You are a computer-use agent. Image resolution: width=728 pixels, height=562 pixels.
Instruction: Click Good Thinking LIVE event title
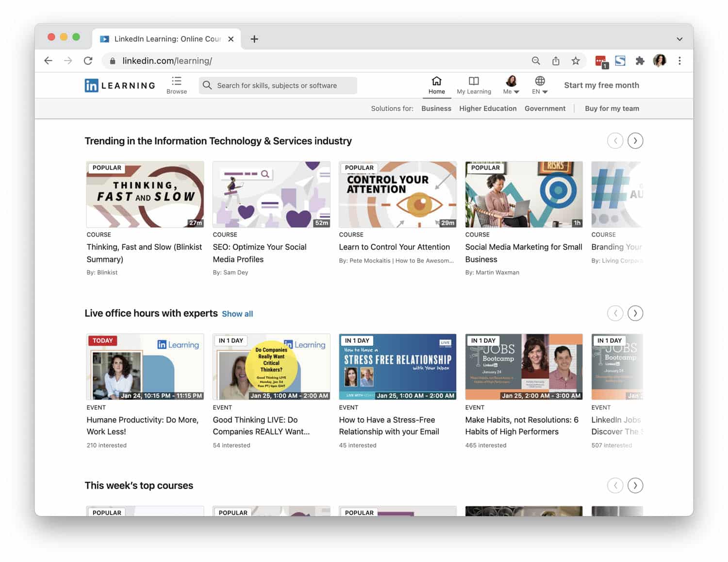click(261, 426)
